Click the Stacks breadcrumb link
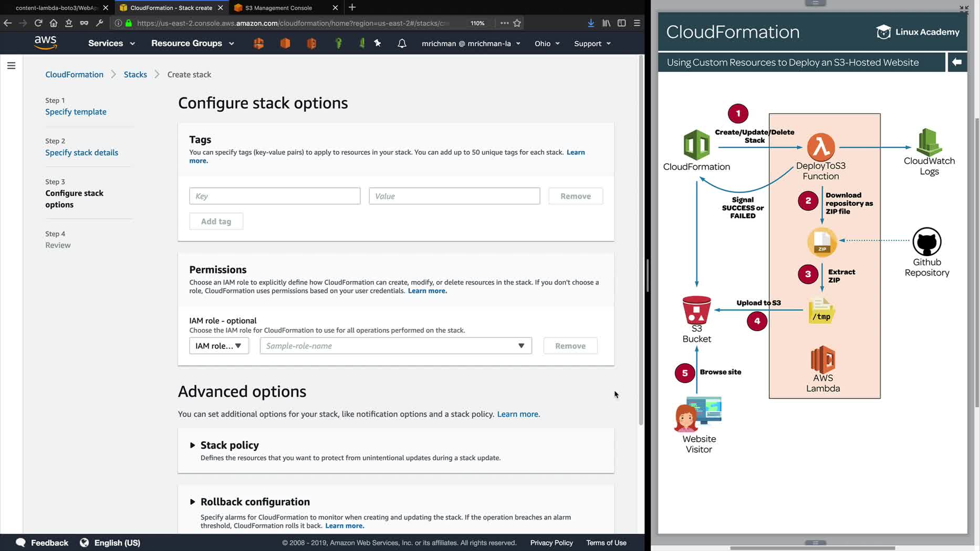 point(135,75)
